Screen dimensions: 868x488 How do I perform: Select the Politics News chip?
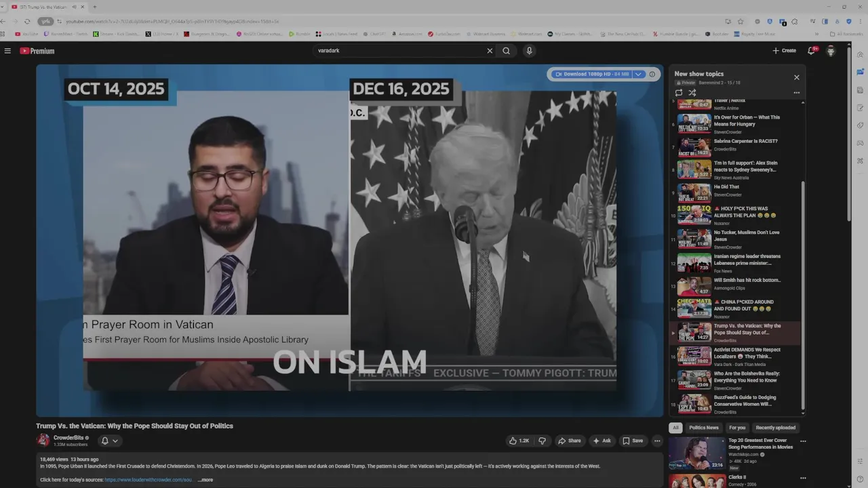coord(704,428)
